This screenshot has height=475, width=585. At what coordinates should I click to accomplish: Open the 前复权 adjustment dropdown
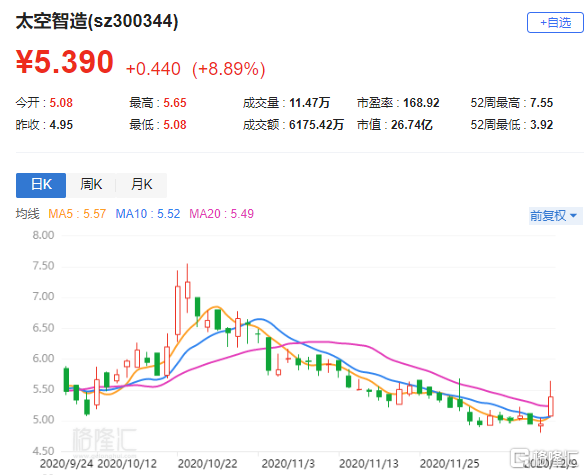coord(555,216)
